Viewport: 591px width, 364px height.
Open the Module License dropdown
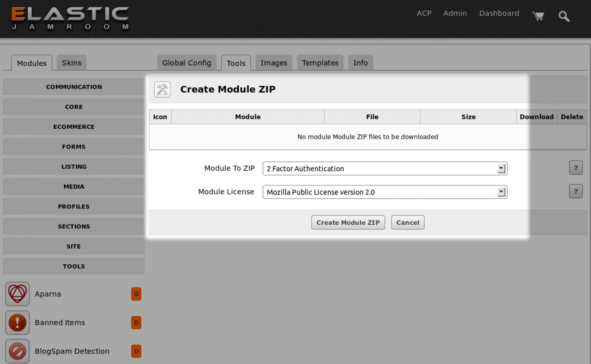pyautogui.click(x=385, y=192)
